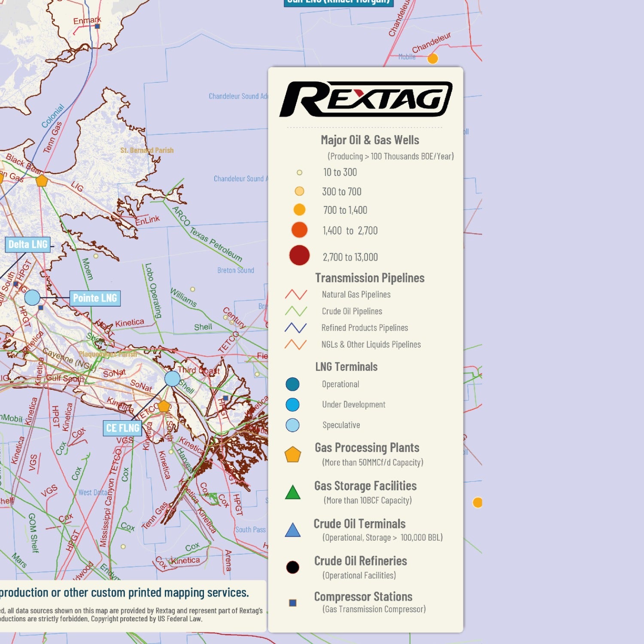The height and width of the screenshot is (644, 644).
Task: Click the ARCO Texas Petroleum pipeline label
Action: coord(207,234)
